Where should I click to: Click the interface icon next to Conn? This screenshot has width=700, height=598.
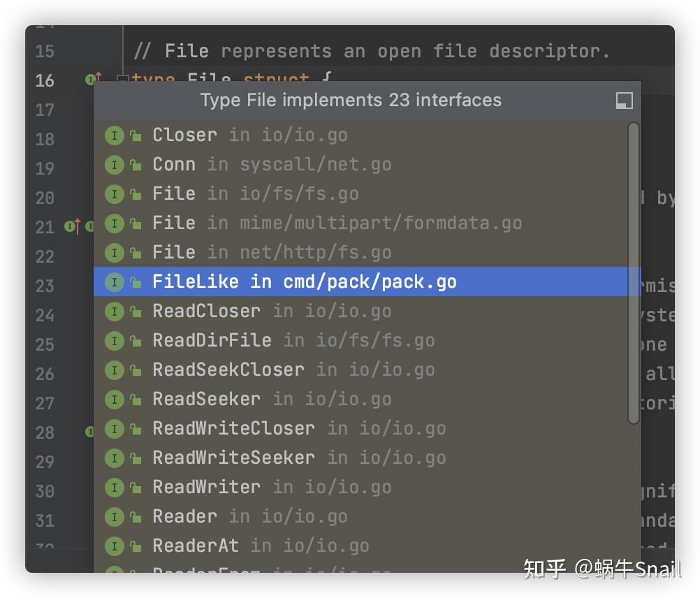114,165
